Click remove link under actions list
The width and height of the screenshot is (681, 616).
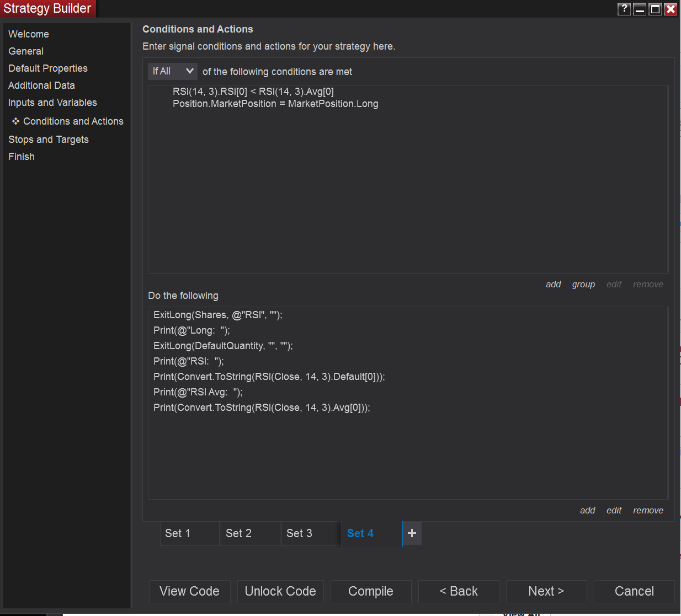(648, 511)
